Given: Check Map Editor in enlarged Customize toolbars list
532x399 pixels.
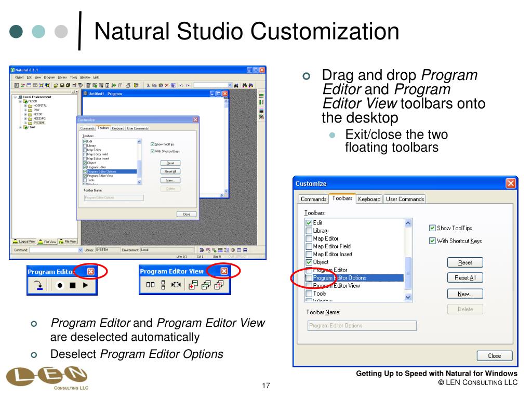Looking at the screenshot, I should pyautogui.click(x=309, y=238).
